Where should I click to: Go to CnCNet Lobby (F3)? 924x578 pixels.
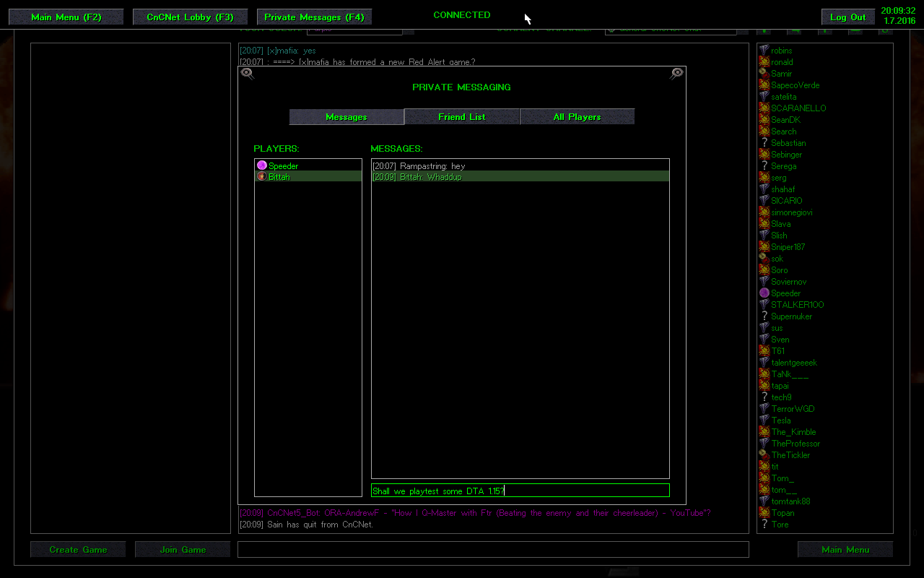[x=190, y=17]
